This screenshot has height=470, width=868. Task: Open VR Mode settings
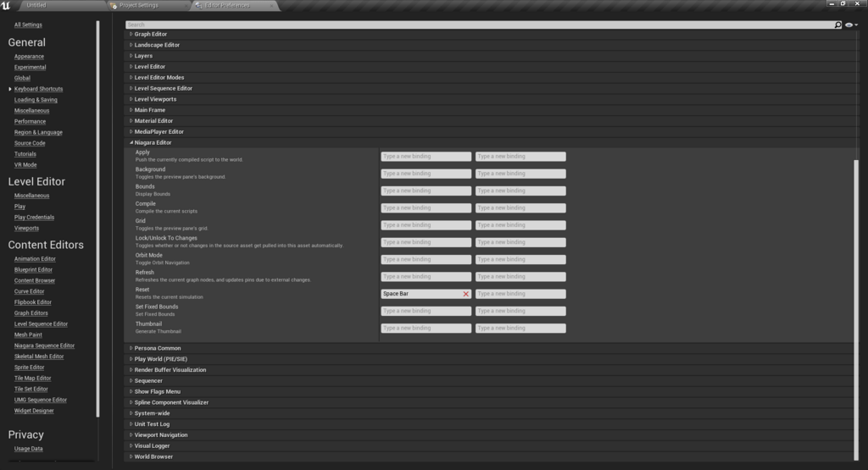pyautogui.click(x=25, y=165)
